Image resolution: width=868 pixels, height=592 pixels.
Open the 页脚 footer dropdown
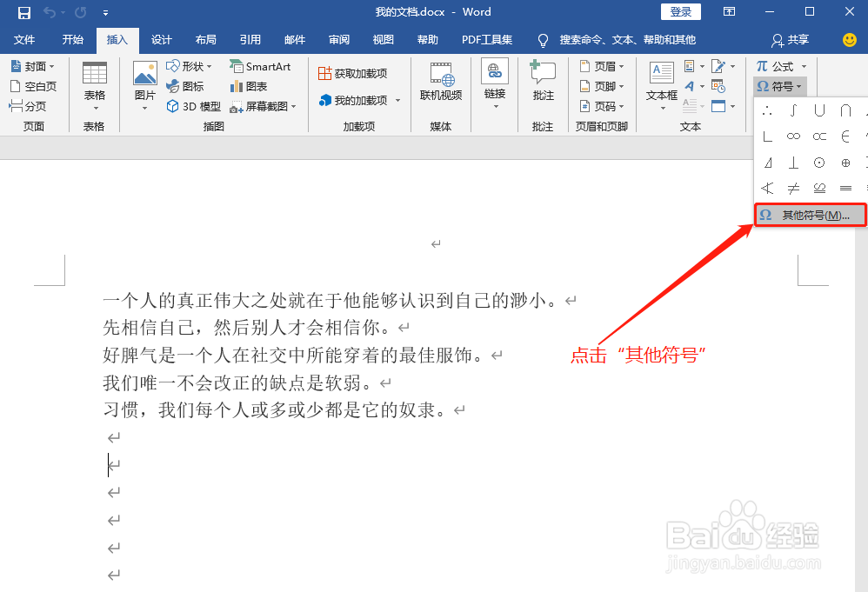[x=602, y=86]
